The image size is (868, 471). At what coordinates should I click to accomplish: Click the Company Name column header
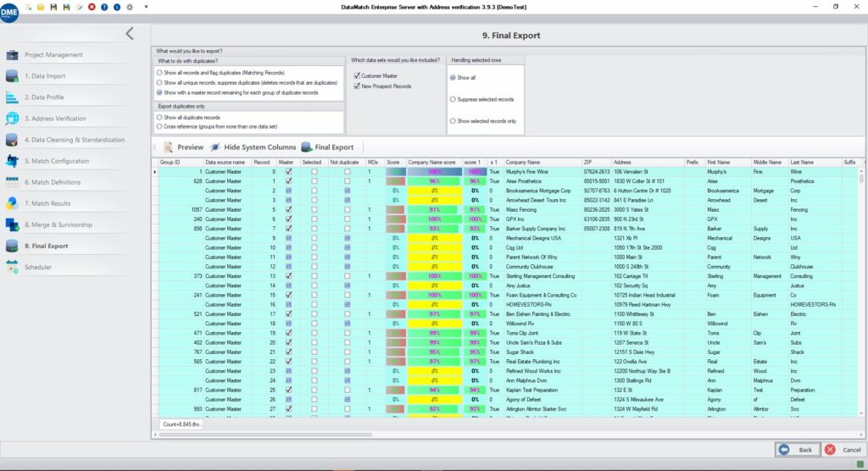coord(523,162)
